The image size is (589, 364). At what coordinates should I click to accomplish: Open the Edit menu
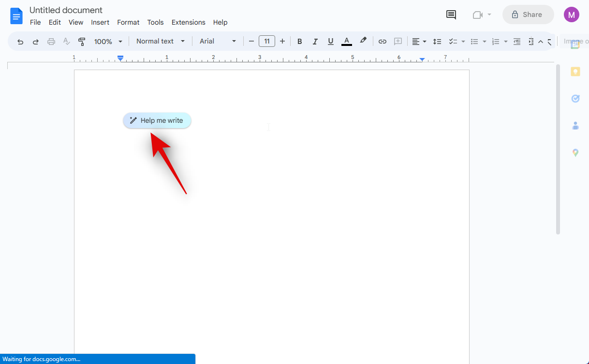(x=55, y=22)
